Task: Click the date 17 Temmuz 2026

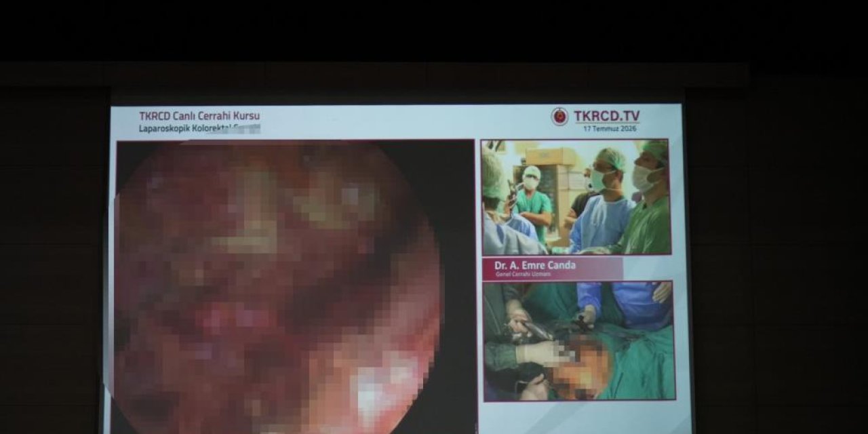Action: (610, 128)
